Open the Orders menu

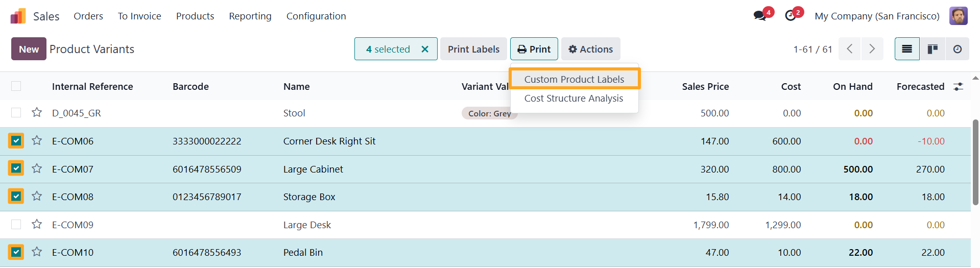coord(88,16)
